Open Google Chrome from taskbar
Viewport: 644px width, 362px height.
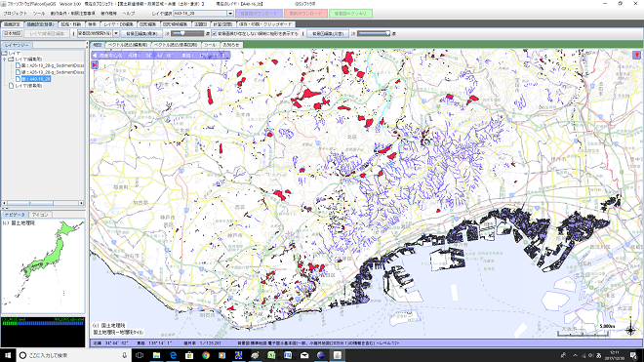(206, 355)
